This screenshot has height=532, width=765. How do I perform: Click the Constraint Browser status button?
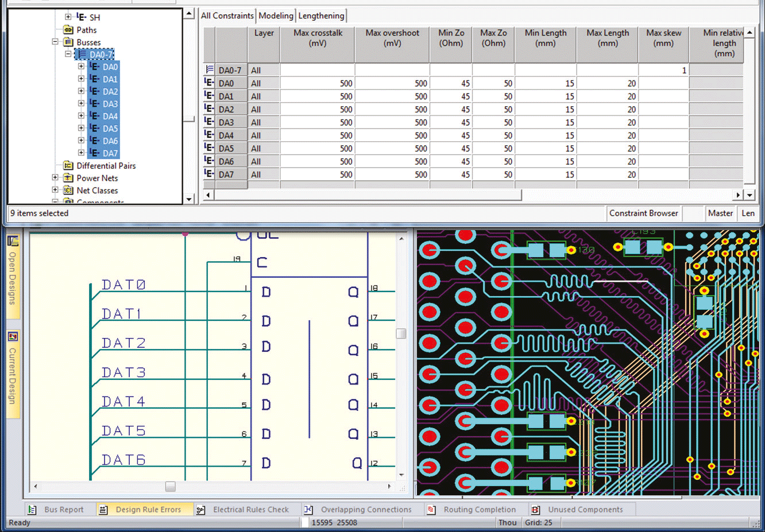(x=643, y=213)
